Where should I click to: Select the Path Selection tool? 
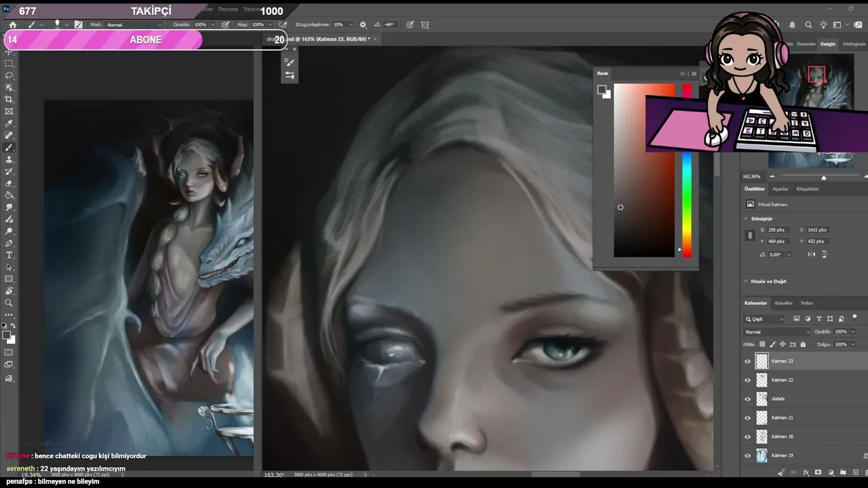point(9,268)
